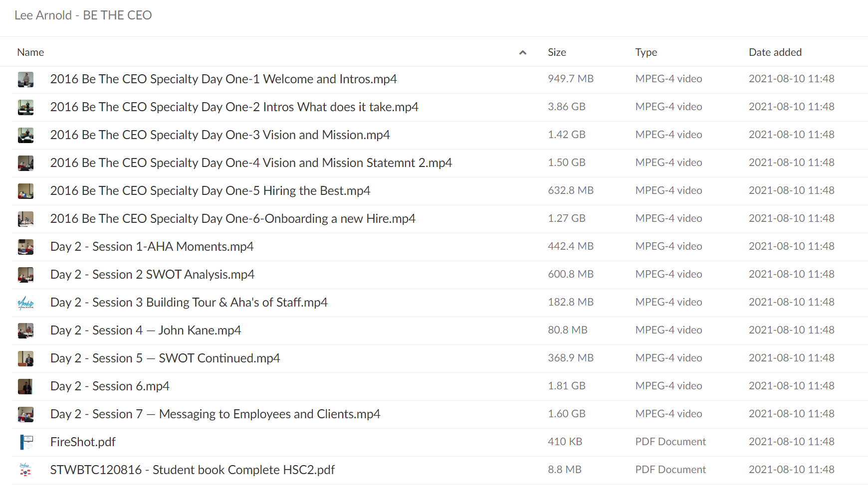Open Day 2 - Session 4 John Kane.mp4
This screenshot has width=868, height=498.
click(146, 331)
